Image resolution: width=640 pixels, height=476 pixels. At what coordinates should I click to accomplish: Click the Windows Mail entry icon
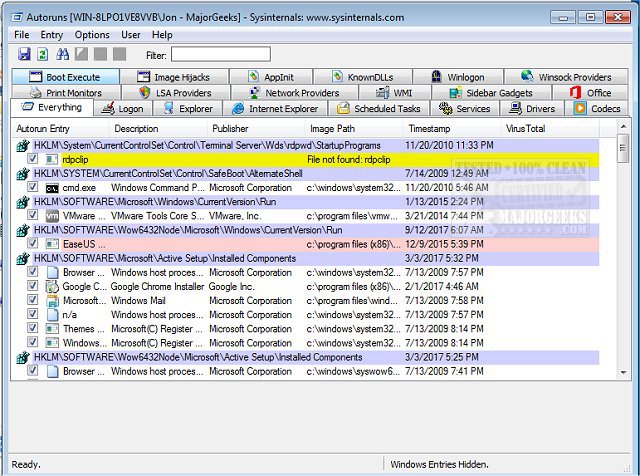tap(52, 300)
